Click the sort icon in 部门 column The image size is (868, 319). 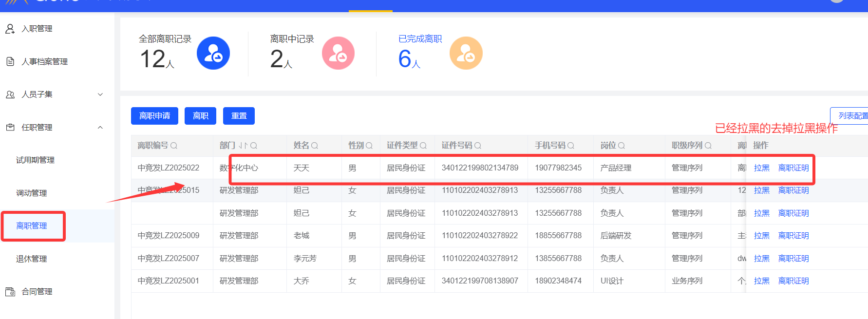[243, 146]
